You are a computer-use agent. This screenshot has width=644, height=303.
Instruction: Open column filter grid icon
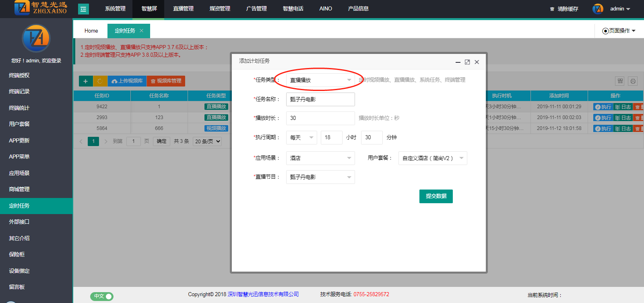click(x=620, y=81)
